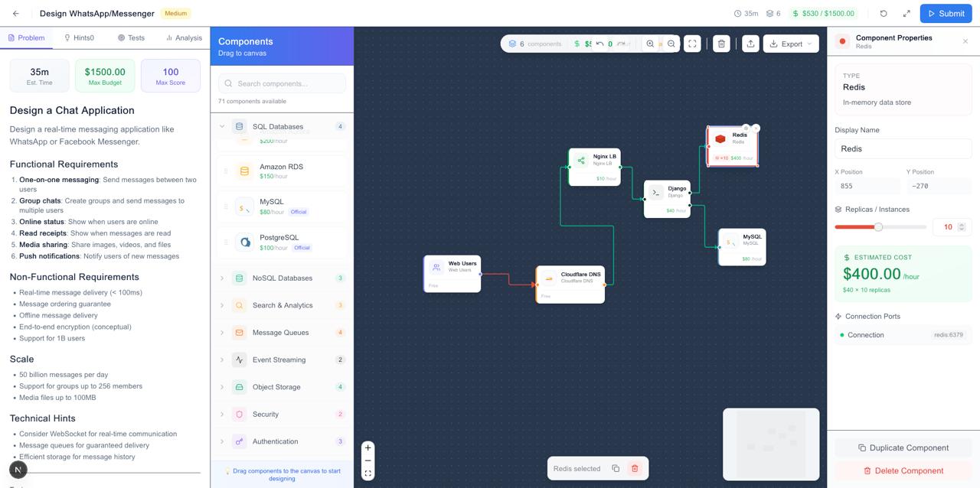Open the Analysis tab
Screen dimensions: 980x488
pyautogui.click(x=184, y=37)
